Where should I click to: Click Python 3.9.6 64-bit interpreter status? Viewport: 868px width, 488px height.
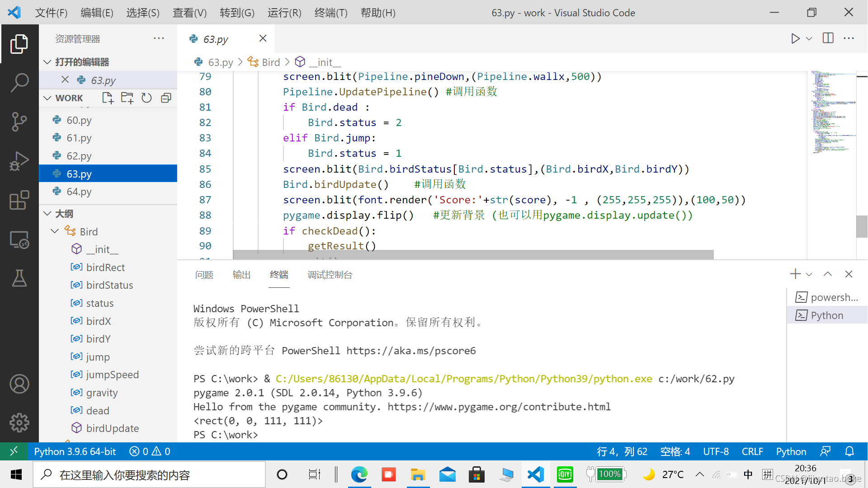tap(75, 451)
